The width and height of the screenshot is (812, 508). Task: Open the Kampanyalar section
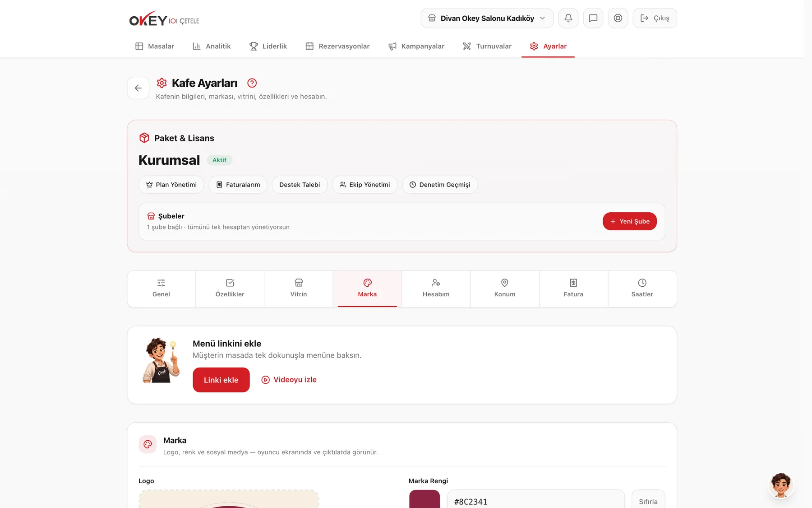tap(416, 46)
